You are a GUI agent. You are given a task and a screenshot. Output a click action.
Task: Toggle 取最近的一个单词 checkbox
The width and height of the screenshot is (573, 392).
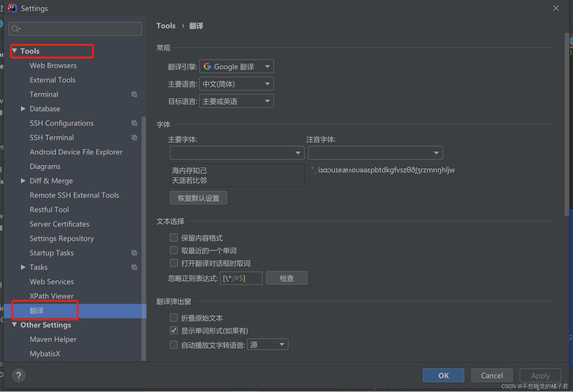[174, 250]
